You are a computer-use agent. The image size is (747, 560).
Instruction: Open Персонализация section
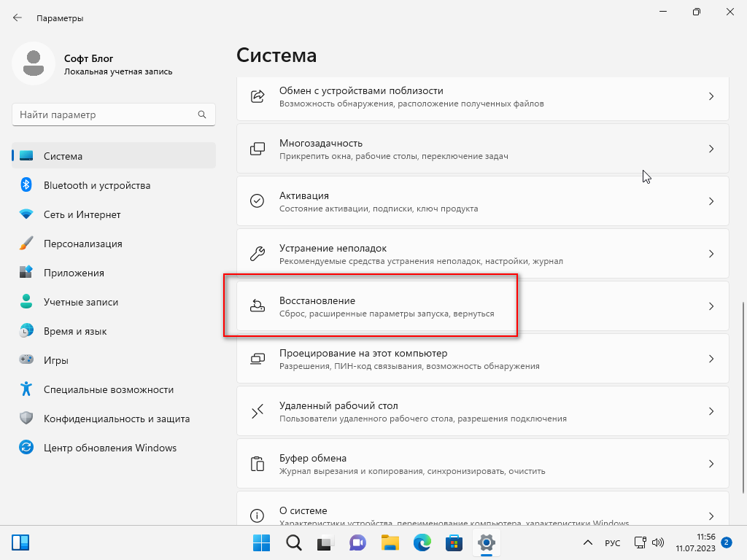pos(114,244)
